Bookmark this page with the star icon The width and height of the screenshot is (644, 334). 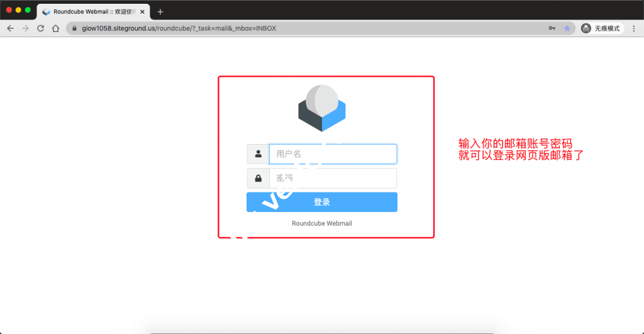tap(567, 28)
